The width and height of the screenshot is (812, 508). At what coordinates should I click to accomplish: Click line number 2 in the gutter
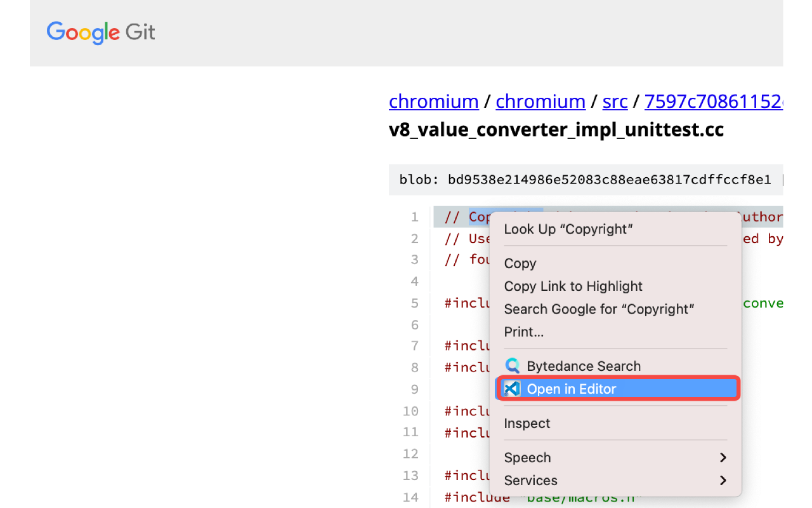(x=415, y=239)
